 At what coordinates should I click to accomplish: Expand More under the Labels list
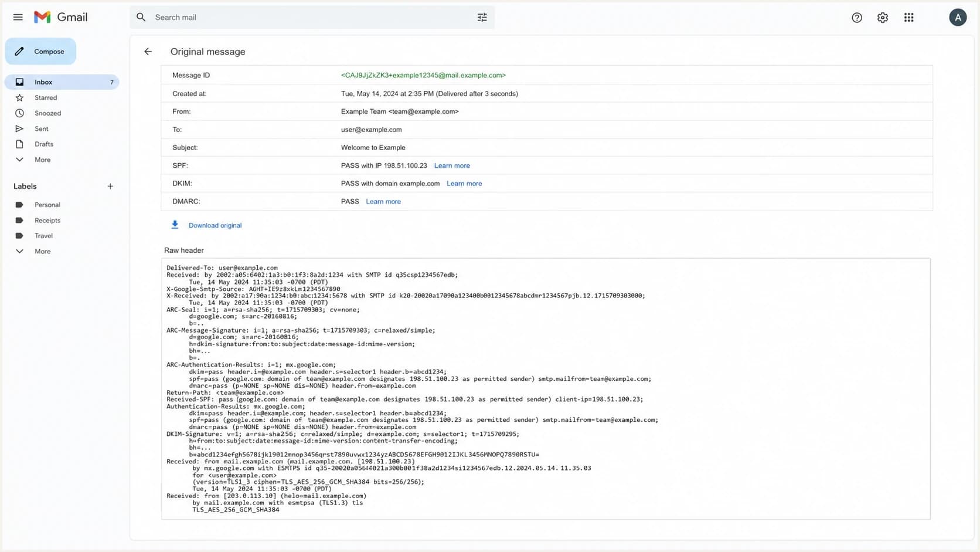(x=42, y=251)
